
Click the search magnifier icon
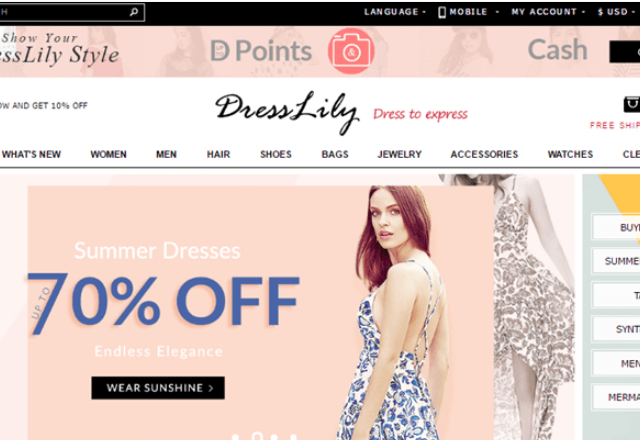[133, 12]
